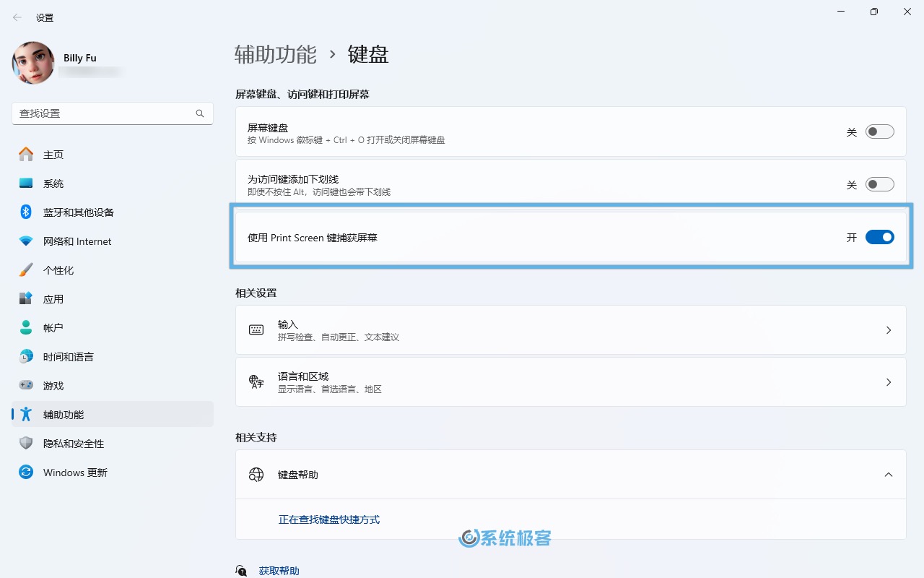Turn off the Print Screen capture switch
This screenshot has height=578, width=924.
pos(880,237)
